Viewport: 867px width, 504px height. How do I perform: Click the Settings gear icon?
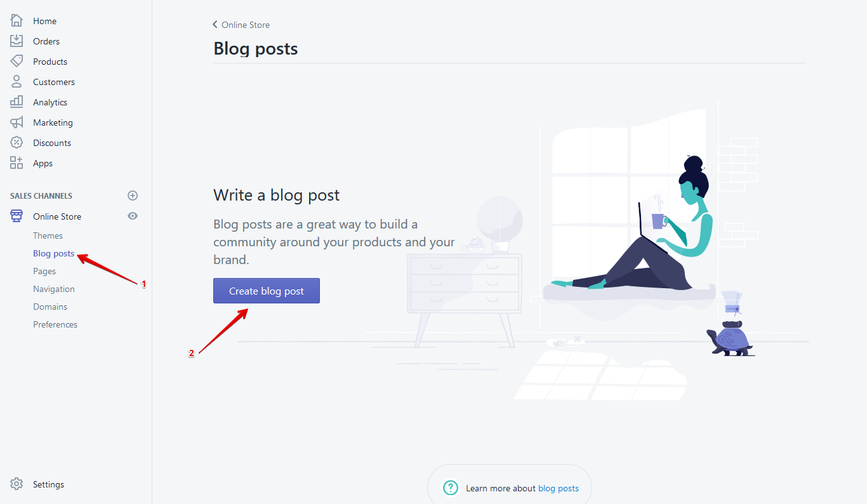(x=17, y=484)
